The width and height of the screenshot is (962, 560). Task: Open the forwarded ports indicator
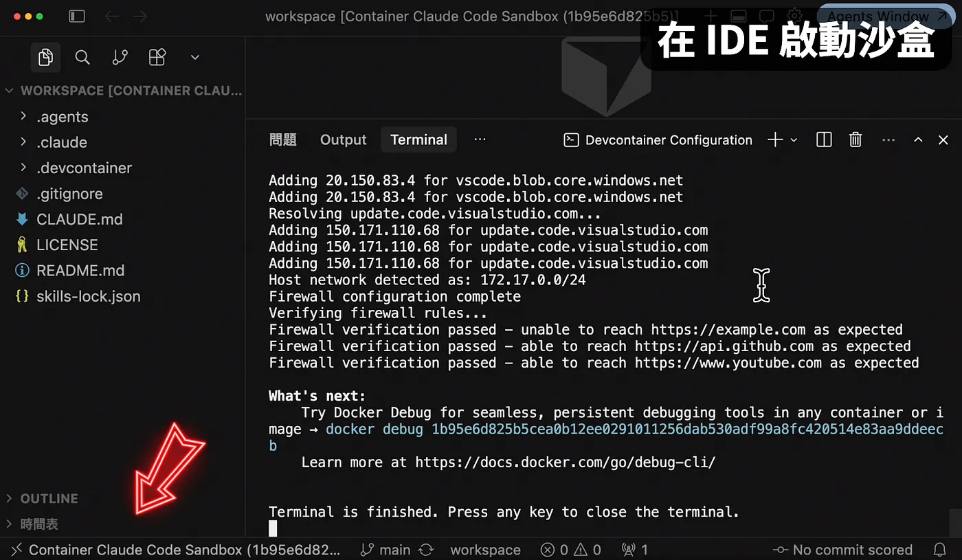point(634,550)
